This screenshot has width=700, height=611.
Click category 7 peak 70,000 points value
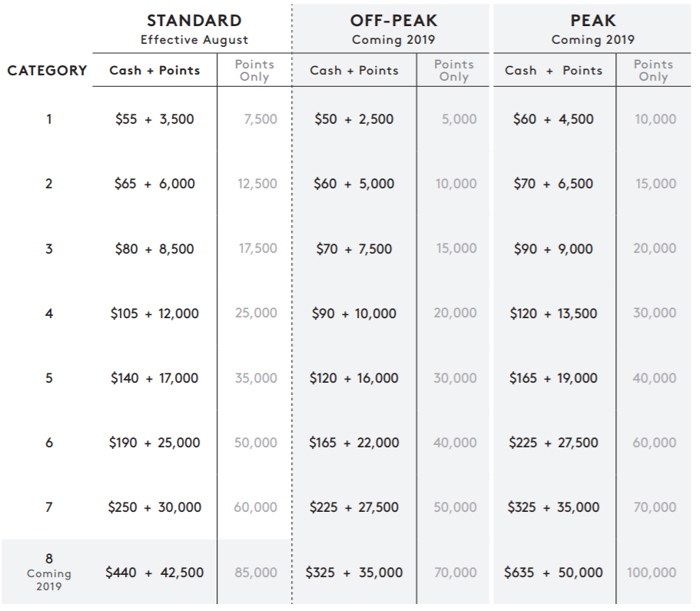pyautogui.click(x=655, y=507)
